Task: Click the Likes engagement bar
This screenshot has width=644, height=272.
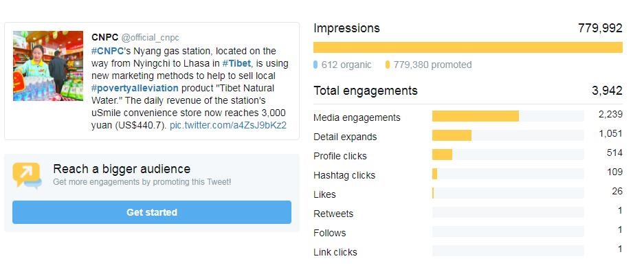Action: pos(508,193)
